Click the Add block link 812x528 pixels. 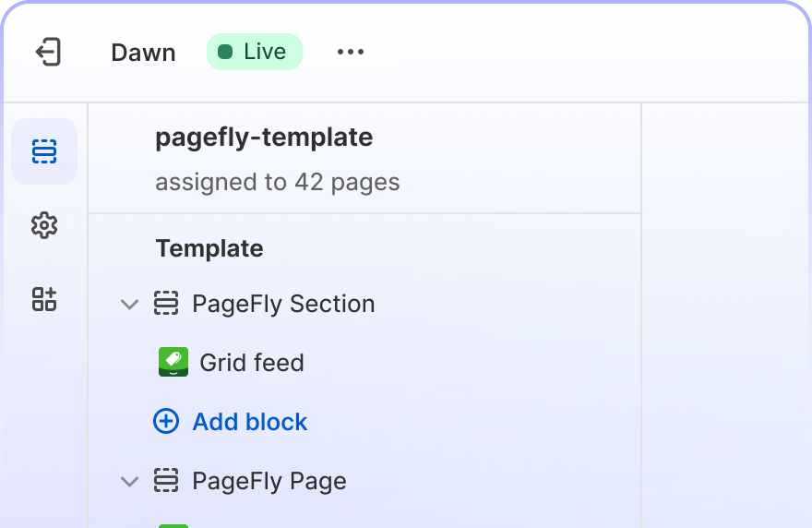coord(250,422)
